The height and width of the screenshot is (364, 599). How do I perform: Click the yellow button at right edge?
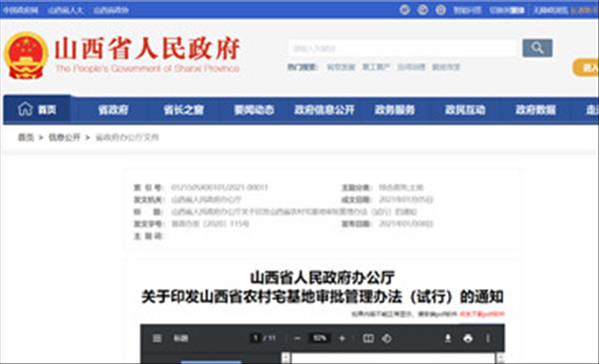point(586,68)
